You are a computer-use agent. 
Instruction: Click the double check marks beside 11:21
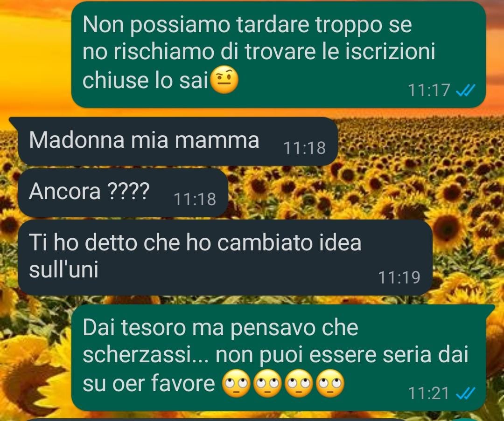click(x=465, y=393)
